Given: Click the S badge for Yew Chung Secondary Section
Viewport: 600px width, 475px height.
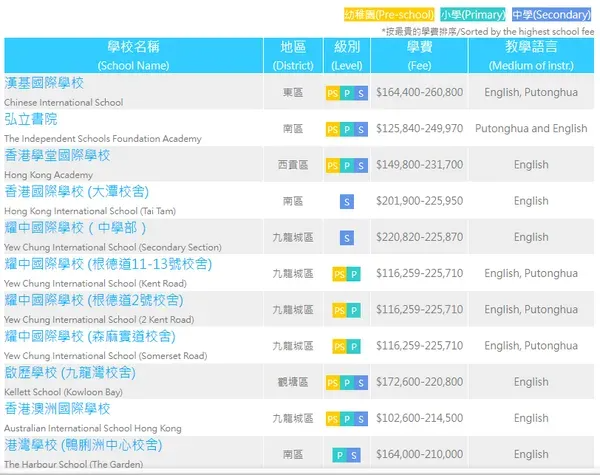Looking at the screenshot, I should pos(347,238).
